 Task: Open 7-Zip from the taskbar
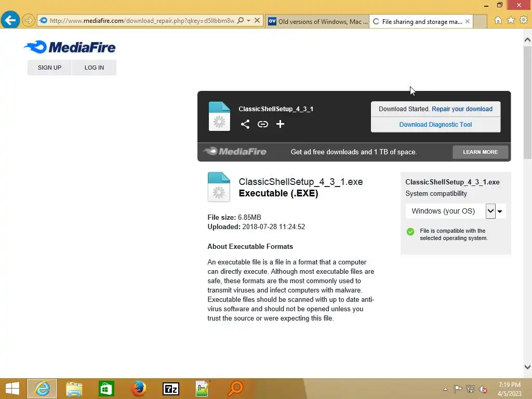(x=170, y=389)
